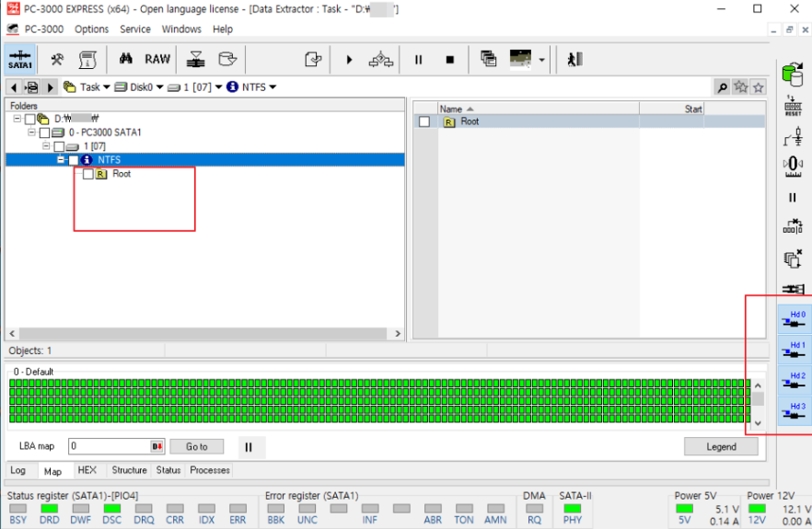Stop the task with square button
Viewport: 812px width, 529px height.
[x=449, y=60]
